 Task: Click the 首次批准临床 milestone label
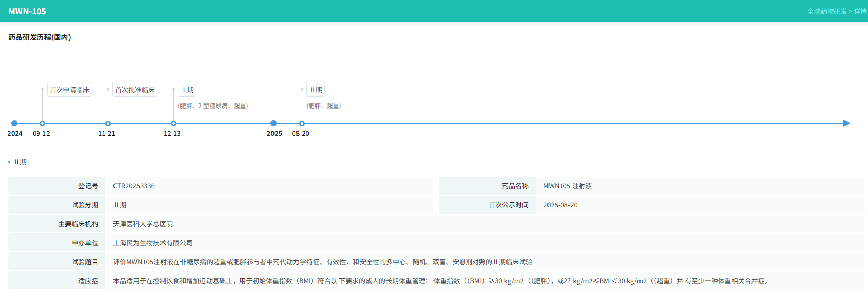[135, 90]
